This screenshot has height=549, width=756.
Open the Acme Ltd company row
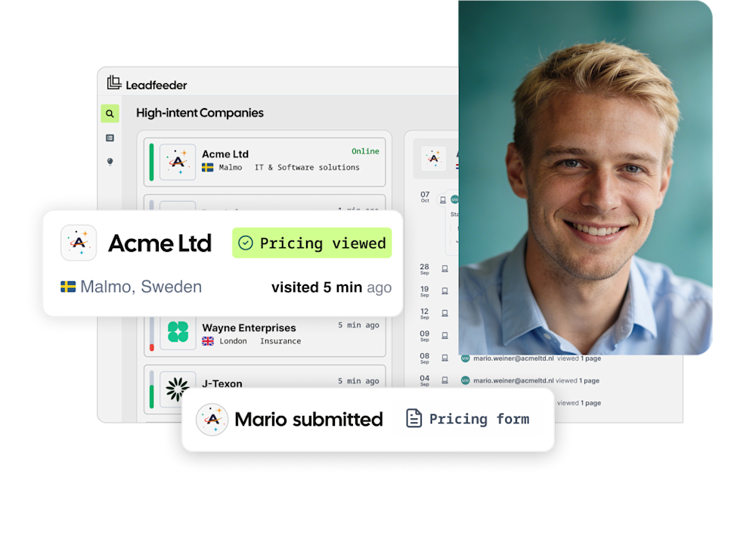264,162
